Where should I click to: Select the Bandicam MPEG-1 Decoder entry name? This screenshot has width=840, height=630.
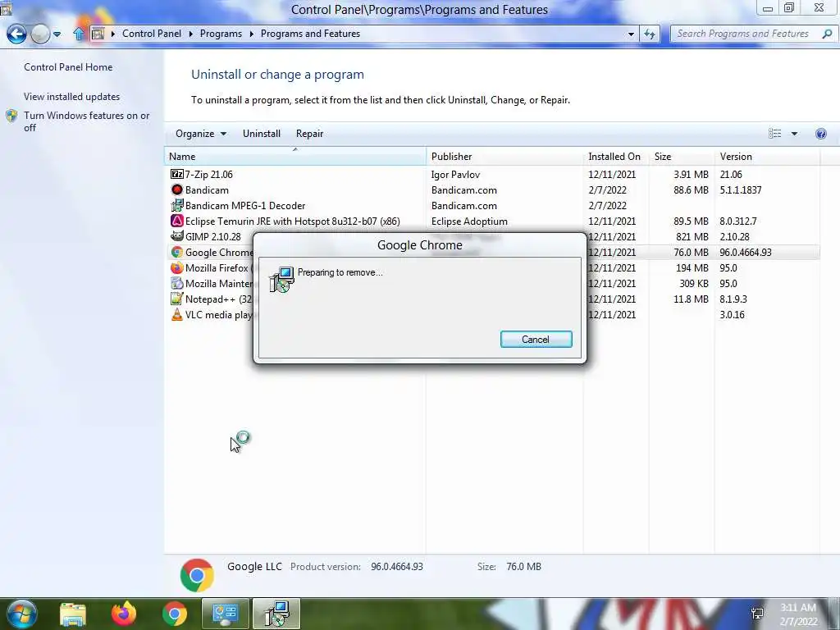coord(245,205)
